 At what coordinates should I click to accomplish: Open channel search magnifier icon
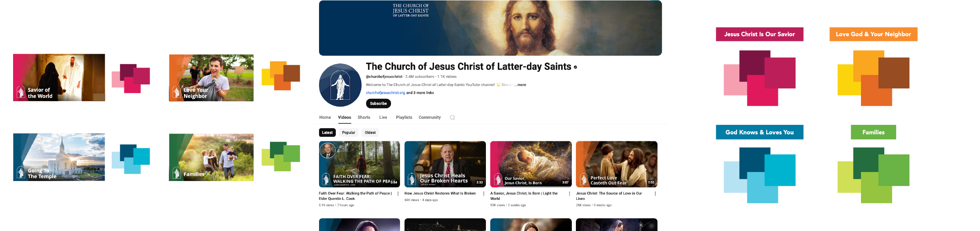(452, 118)
